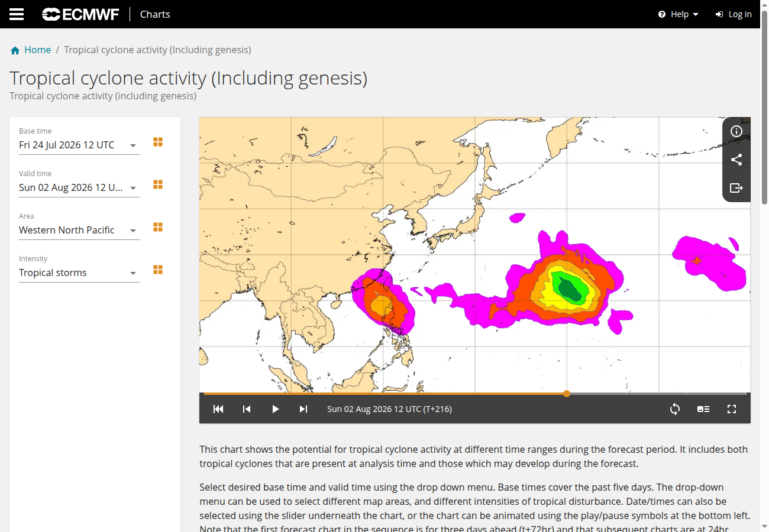769x532 pixels.
Task: Open grid picker beside Intensity
Action: 158,270
